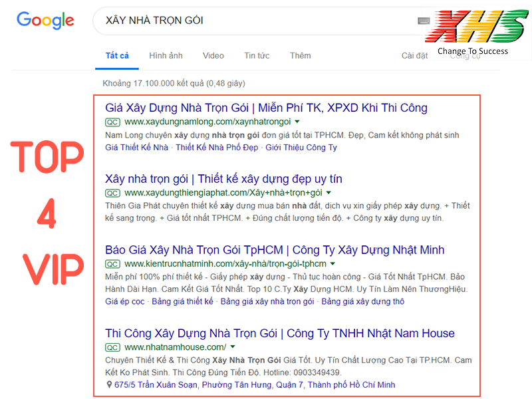Click the Miễn phí 100% phí thiết kế description
The height and width of the screenshot is (399, 532).
(x=287, y=283)
